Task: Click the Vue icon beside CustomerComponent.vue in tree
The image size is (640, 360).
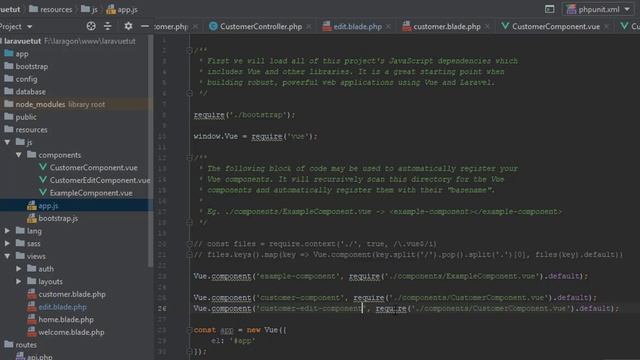Action: (x=42, y=167)
